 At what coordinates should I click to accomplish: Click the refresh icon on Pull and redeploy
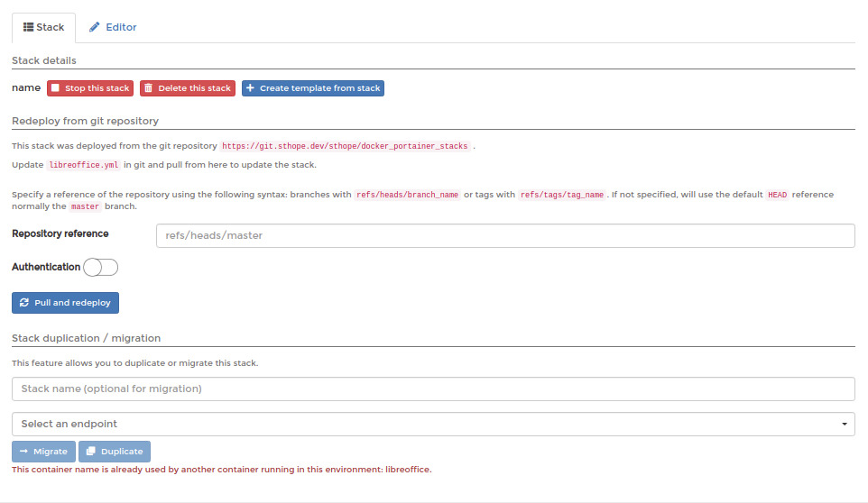tap(24, 302)
